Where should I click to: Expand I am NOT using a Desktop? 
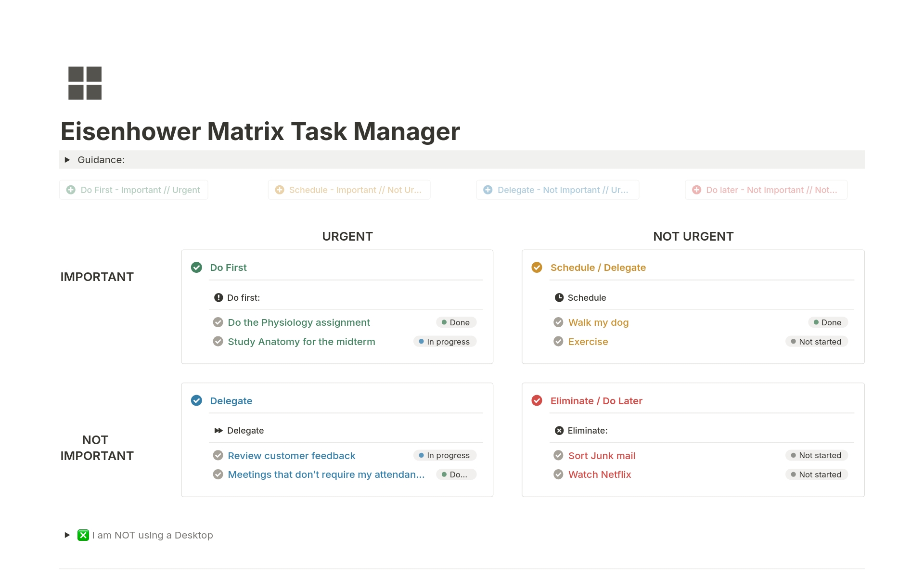(67, 535)
